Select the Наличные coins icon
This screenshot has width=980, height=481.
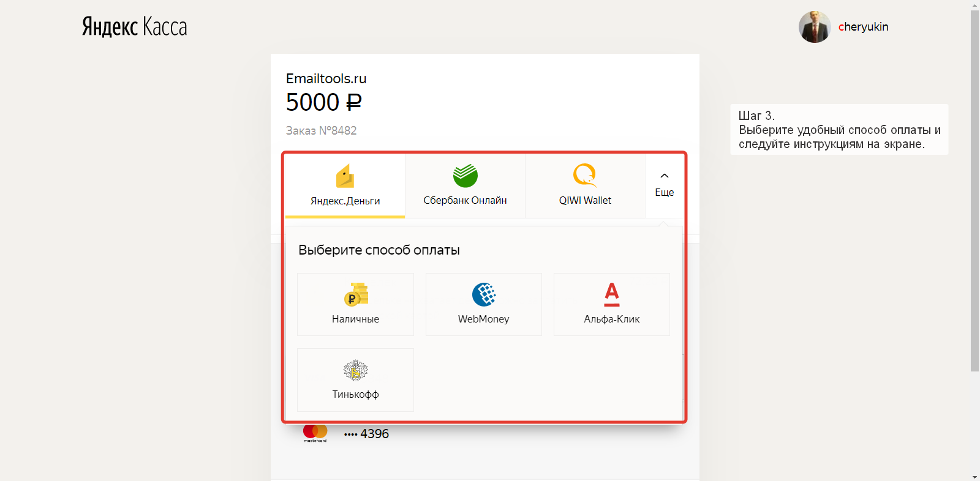point(356,294)
